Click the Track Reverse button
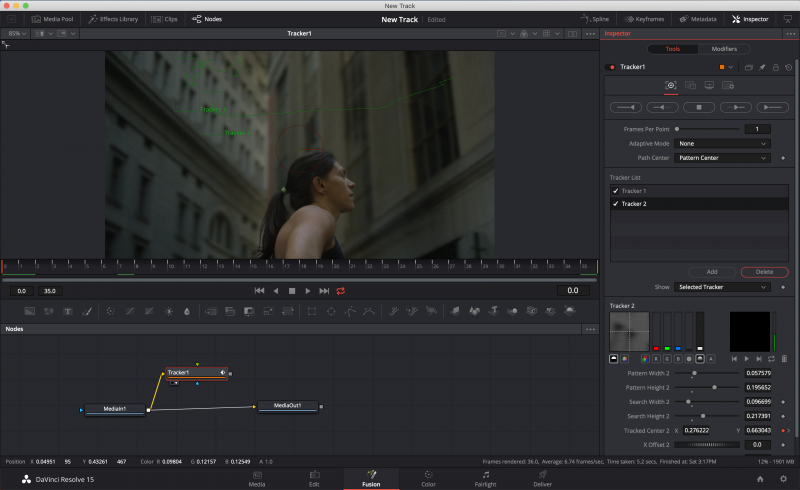 (x=627, y=106)
